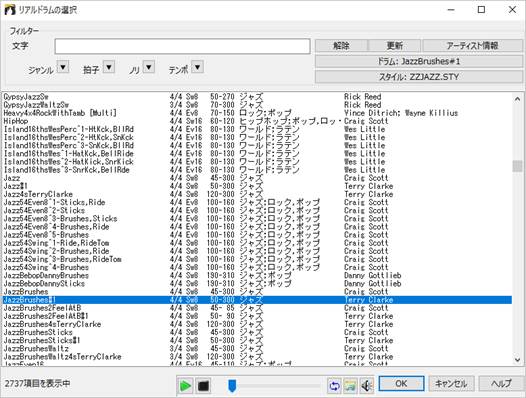Click the vertical scrollbar thumb
This screenshot has width=526, height=398.
pos(517,166)
